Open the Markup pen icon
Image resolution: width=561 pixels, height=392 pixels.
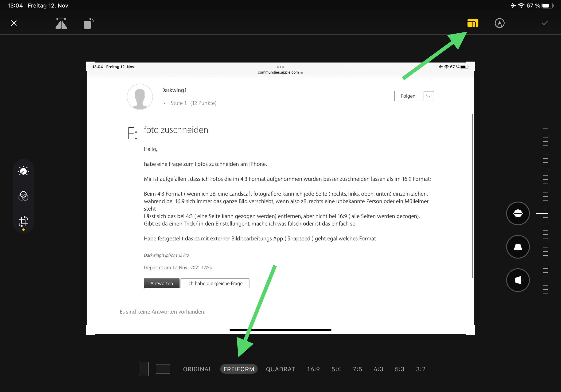pyautogui.click(x=499, y=24)
